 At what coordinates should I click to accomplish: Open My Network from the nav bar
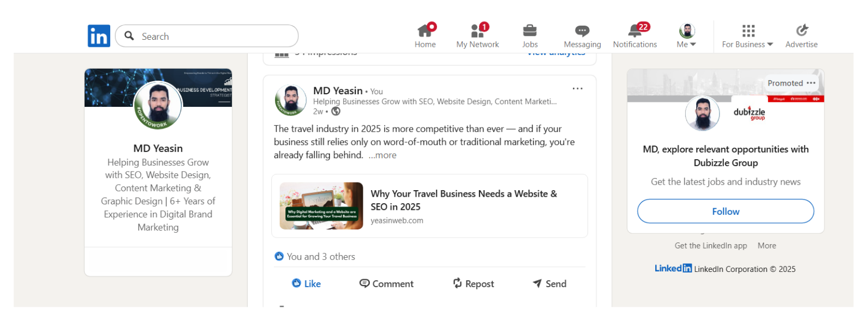(x=477, y=36)
